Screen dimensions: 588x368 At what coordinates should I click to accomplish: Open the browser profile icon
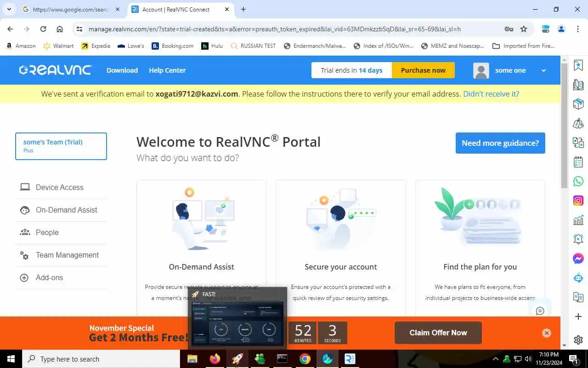561,29
